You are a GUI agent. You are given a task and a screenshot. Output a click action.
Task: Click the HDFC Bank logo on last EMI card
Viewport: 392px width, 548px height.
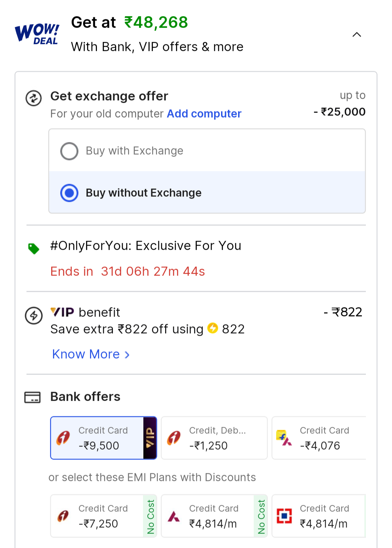285,516
